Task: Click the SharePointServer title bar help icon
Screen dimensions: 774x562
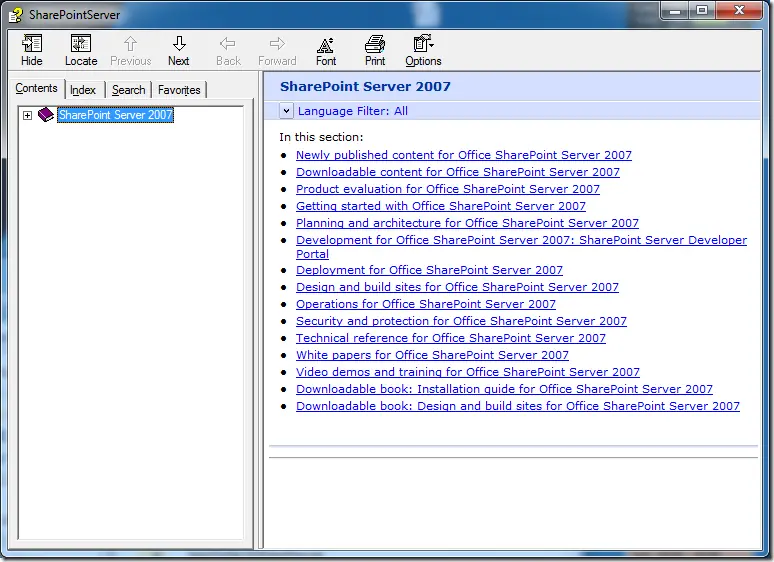Action: pos(16,15)
